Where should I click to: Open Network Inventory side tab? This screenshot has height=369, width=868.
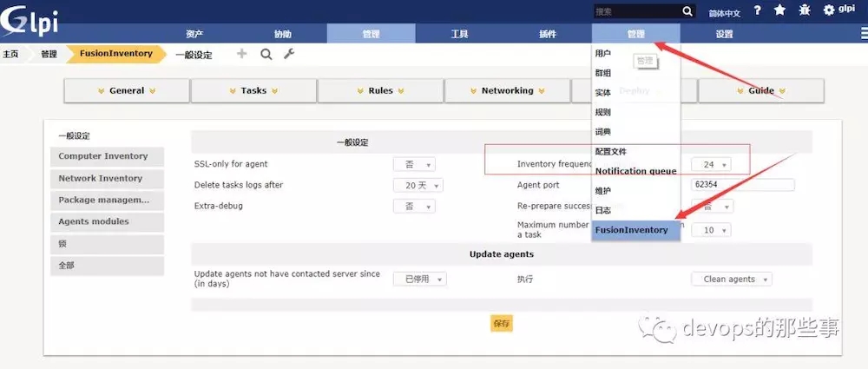pos(107,178)
